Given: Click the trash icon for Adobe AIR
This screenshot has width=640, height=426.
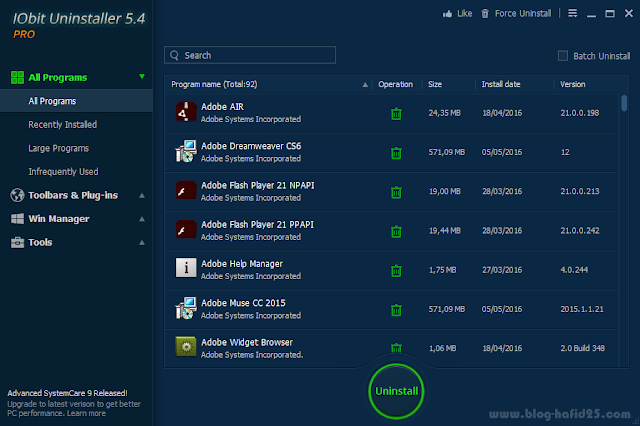Looking at the screenshot, I should tap(396, 113).
